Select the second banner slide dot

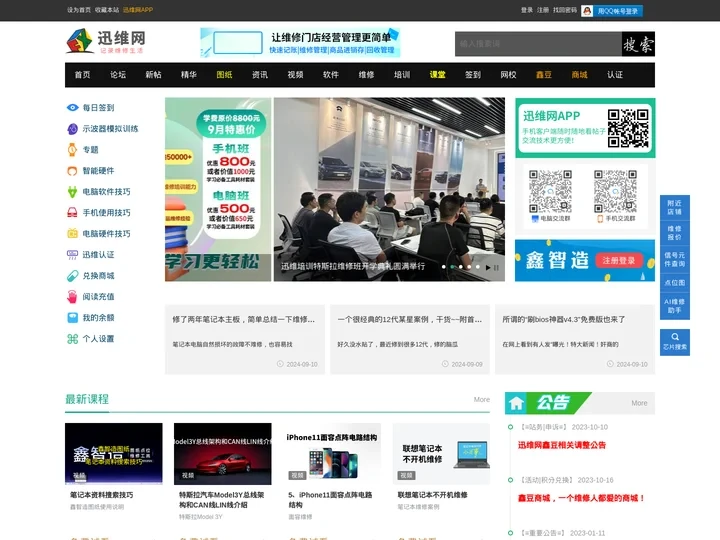click(x=452, y=267)
